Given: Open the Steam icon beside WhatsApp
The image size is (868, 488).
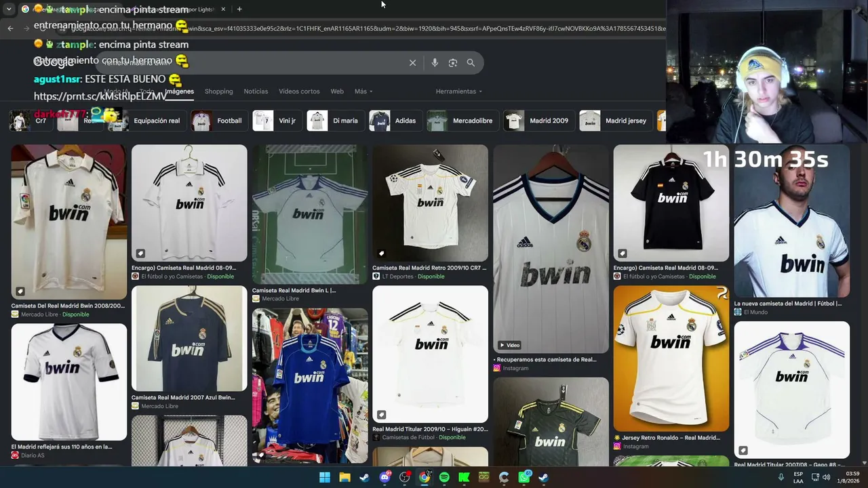Looking at the screenshot, I should (544, 477).
